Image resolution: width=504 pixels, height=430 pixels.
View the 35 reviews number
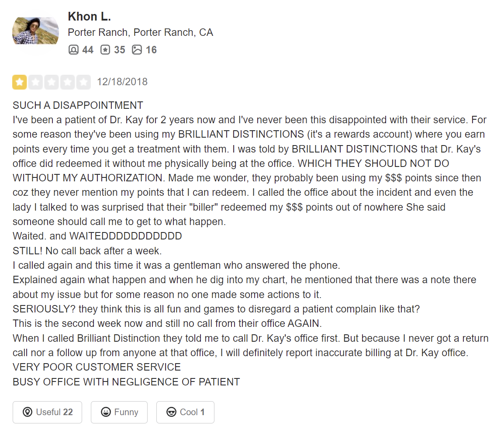click(x=120, y=50)
